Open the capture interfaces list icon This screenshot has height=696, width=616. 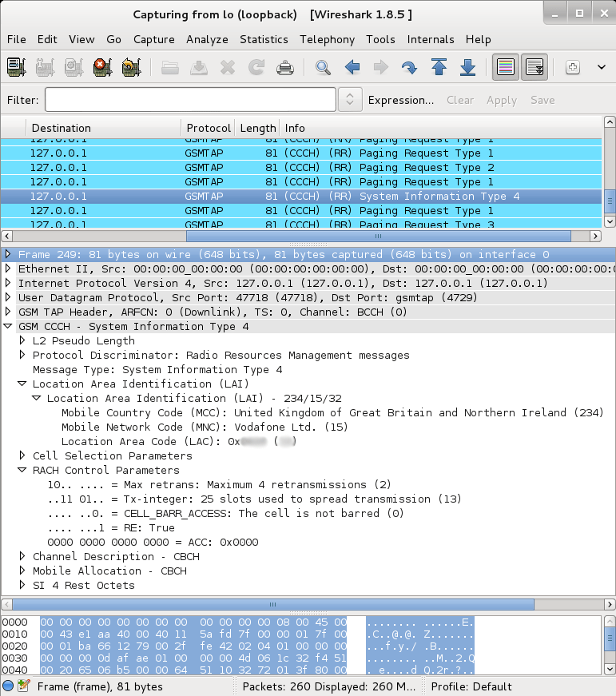pos(17,67)
